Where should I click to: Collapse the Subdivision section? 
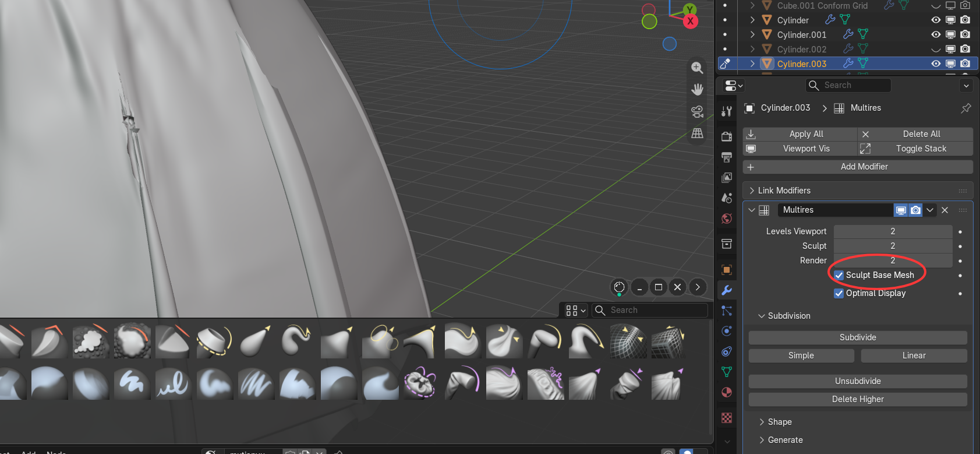(762, 316)
